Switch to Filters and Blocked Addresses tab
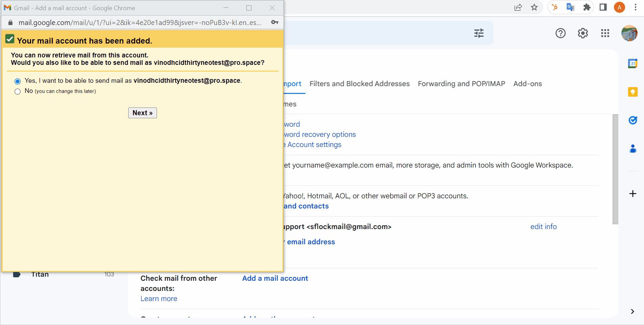The height and width of the screenshot is (325, 644). (x=359, y=84)
